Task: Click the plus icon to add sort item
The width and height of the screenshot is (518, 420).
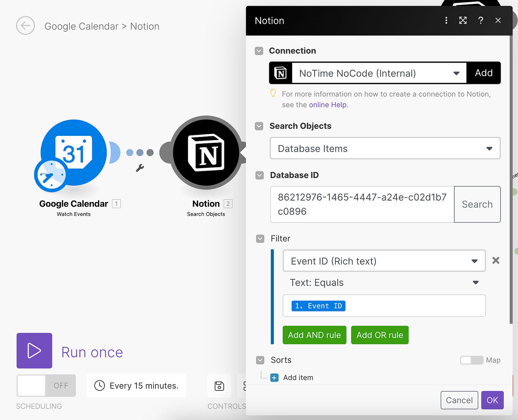Action: coord(274,378)
